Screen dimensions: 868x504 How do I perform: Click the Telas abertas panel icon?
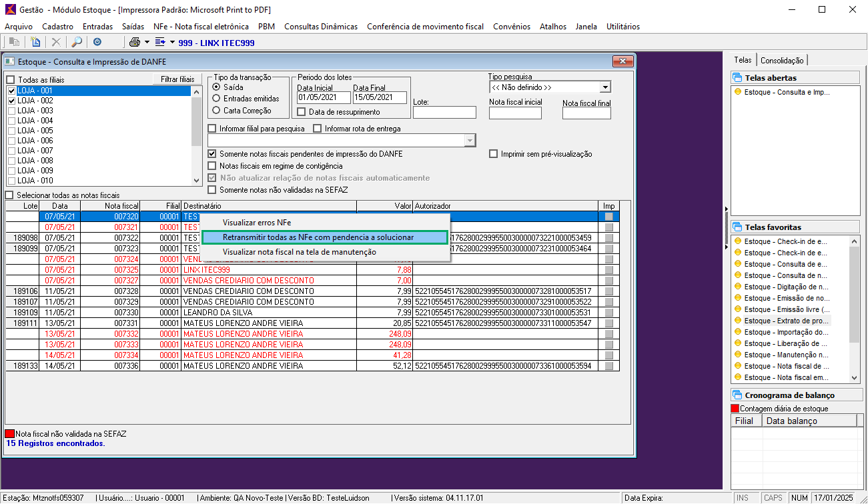click(x=737, y=78)
